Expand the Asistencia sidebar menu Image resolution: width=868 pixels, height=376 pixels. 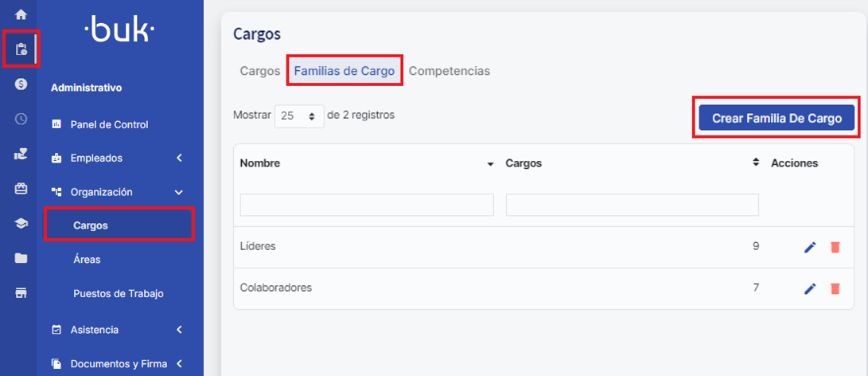[118, 330]
